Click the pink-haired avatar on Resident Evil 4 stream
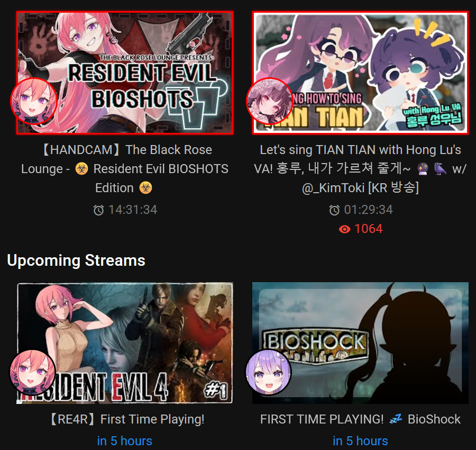Viewport: 476px width, 450px height. pyautogui.click(x=32, y=372)
